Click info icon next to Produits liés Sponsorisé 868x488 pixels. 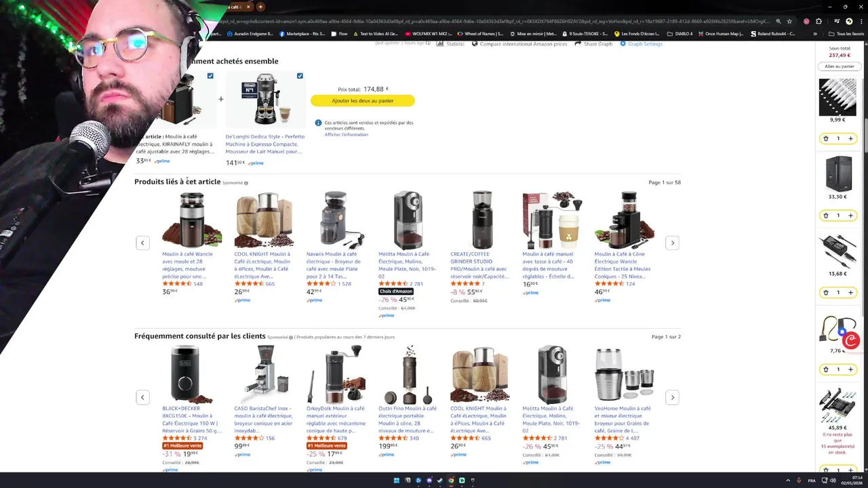coord(246,183)
